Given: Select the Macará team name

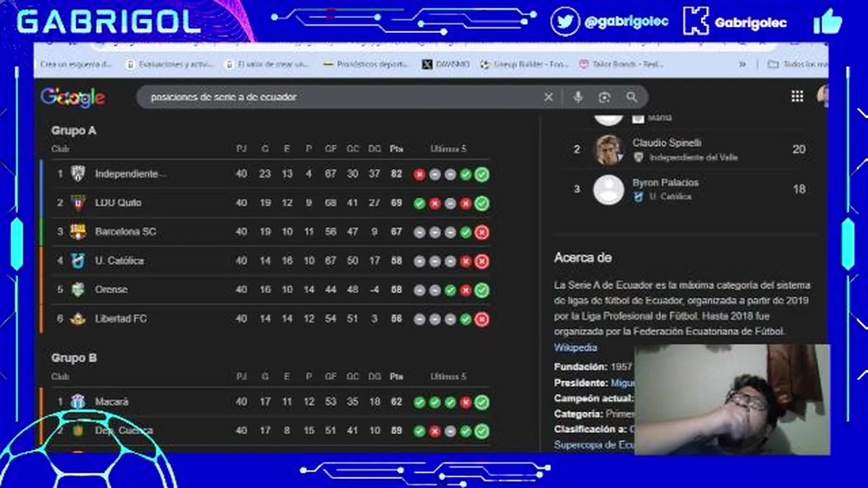Looking at the screenshot, I should [x=112, y=401].
